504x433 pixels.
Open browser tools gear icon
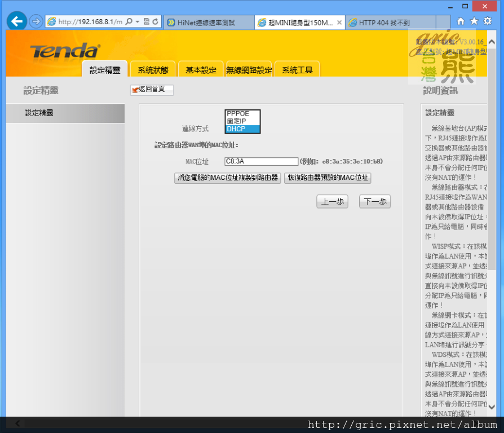pos(488,21)
